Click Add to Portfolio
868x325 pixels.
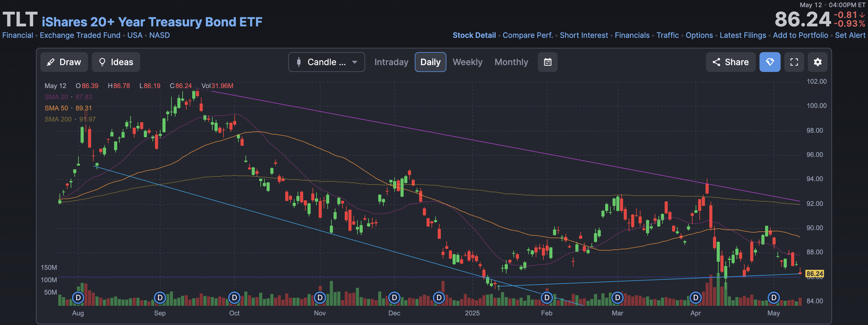800,35
